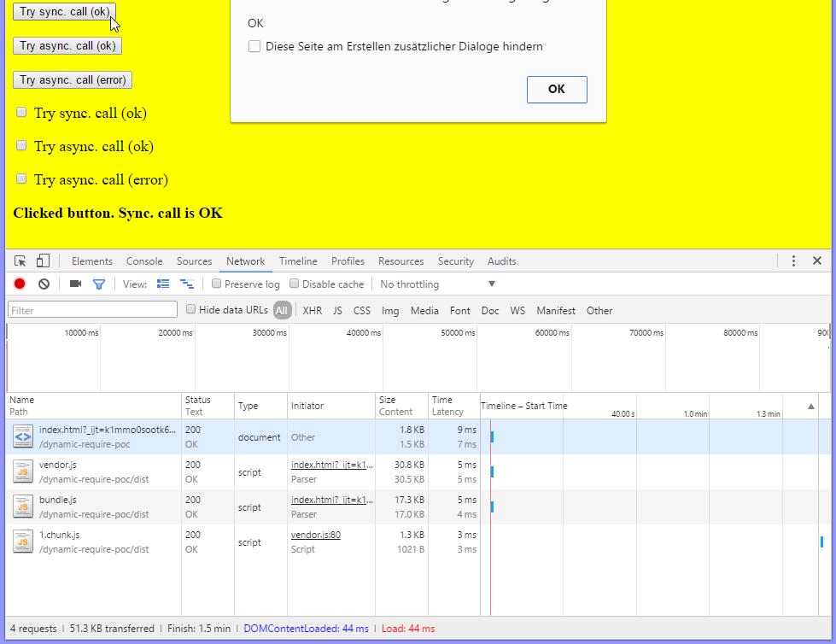
Task: Confirm the alert dialog with OK button
Action: click(x=557, y=89)
